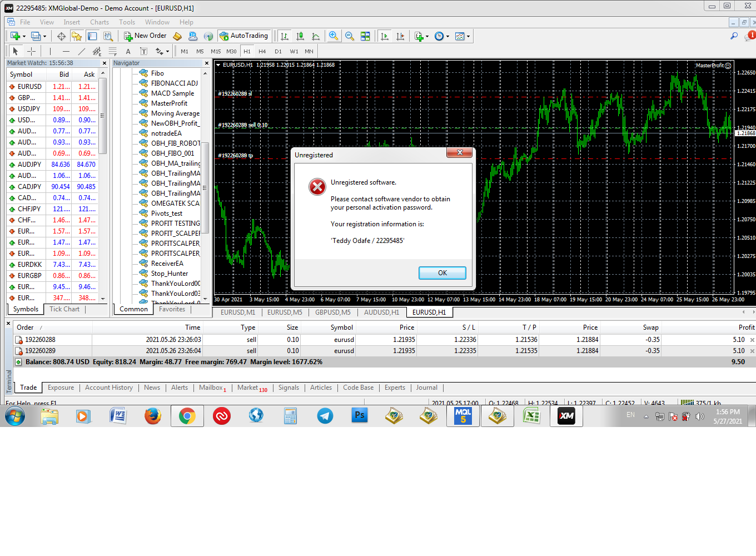Viewport: 756px width, 556px height.
Task: Toggle the Chart Shift icon
Action: (x=400, y=36)
